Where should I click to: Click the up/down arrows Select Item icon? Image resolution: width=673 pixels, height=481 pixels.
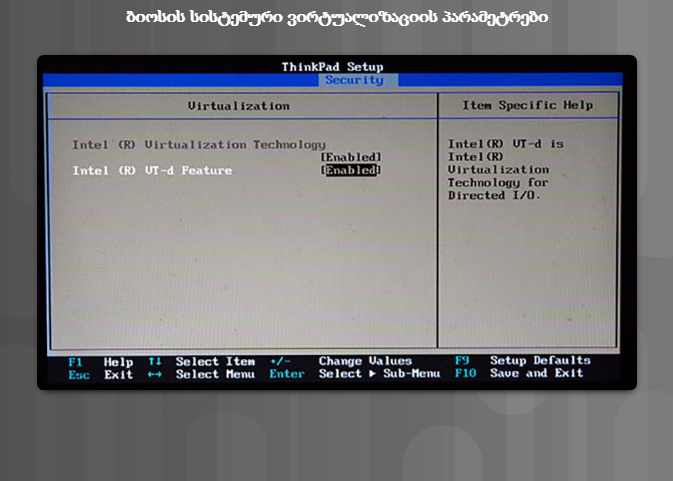(154, 361)
